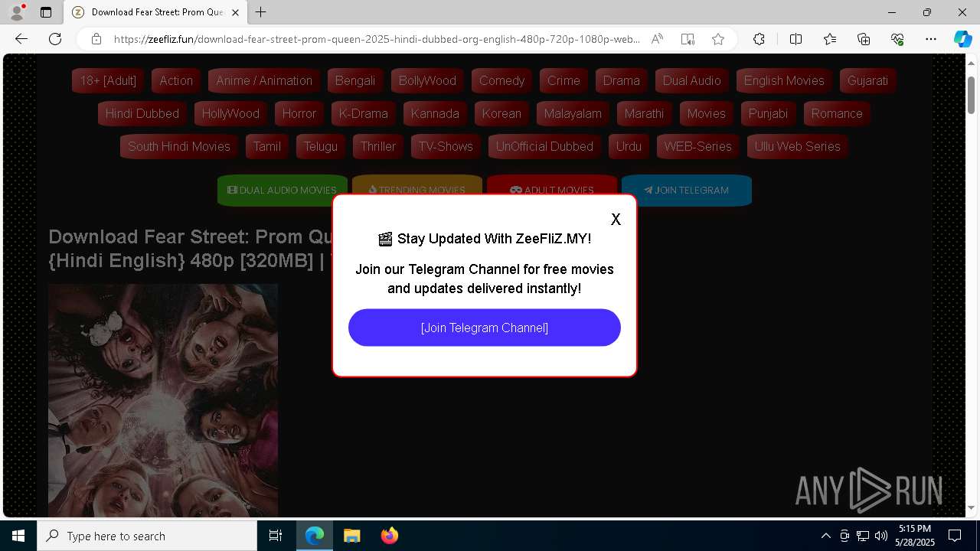Open the Hindi Dubbed category
Screen dimensions: 980x551
142,113
